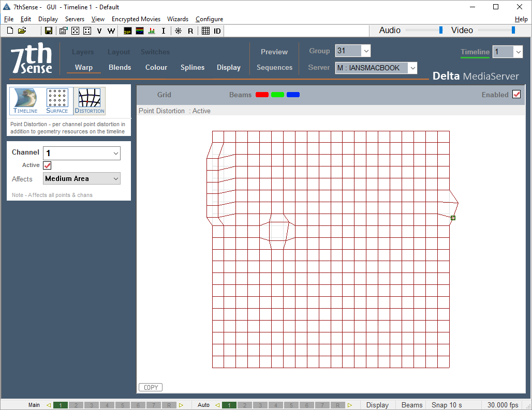Screen dimensions: 532x410
Task: Click the Auto previous-page yellow arrow
Action: pyautogui.click(x=217, y=405)
